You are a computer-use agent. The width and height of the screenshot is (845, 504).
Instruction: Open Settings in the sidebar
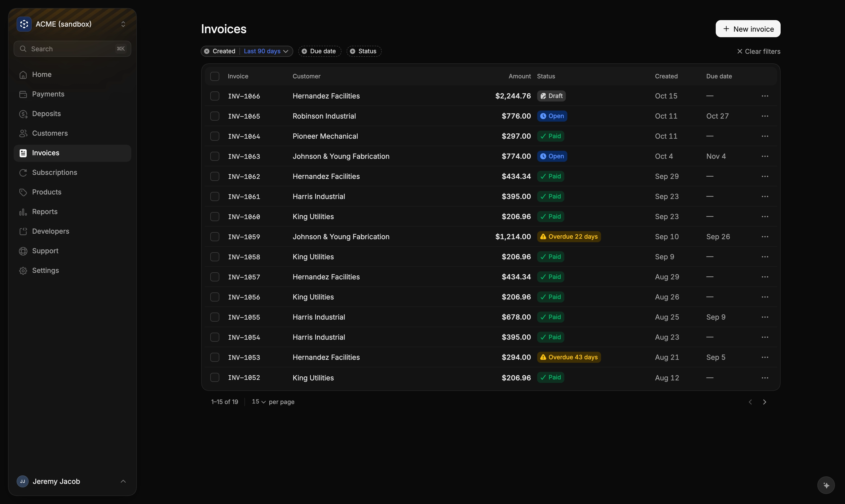(x=72, y=271)
